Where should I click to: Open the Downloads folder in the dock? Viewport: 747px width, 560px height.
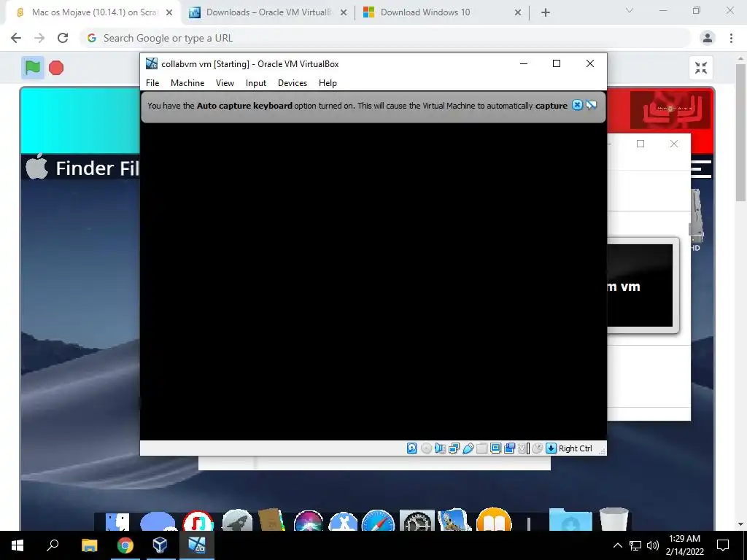(570, 519)
